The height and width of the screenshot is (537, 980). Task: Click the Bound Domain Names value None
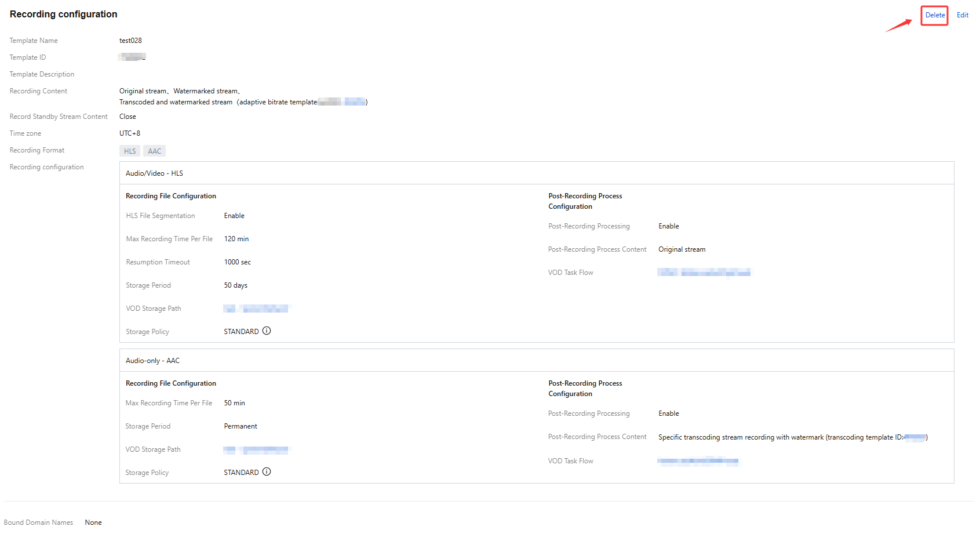pos(93,523)
